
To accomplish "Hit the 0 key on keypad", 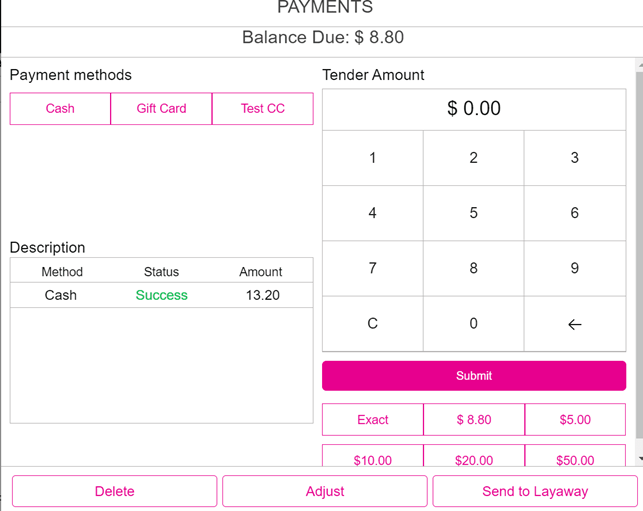I will pos(473,323).
